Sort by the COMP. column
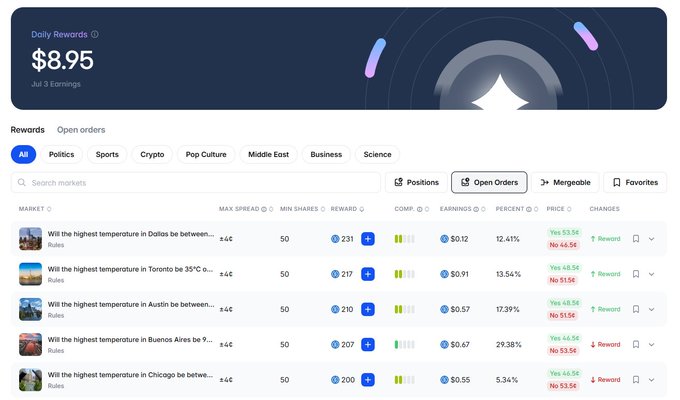The height and width of the screenshot is (400, 680). (412, 209)
